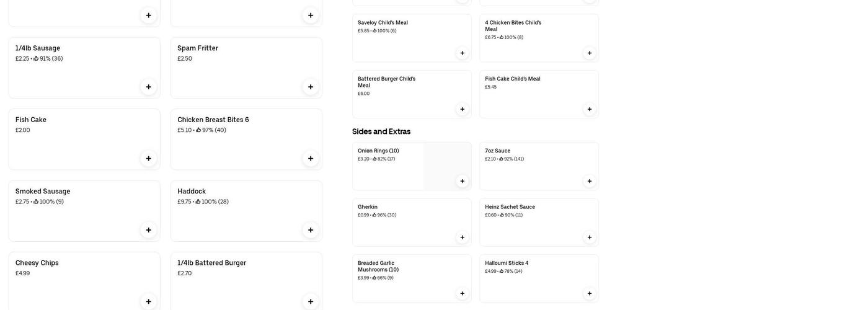
Task: Add 1/4lb Battered Burger plus icon
Action: 311,301
